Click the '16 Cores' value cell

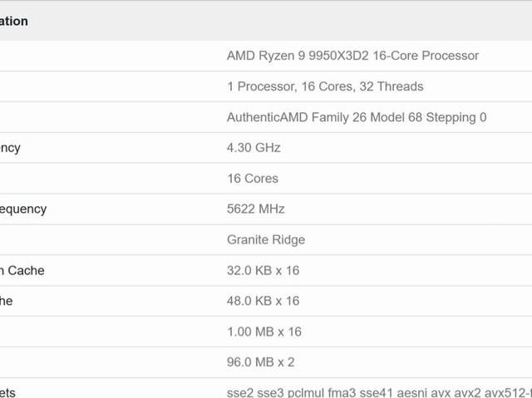(253, 179)
